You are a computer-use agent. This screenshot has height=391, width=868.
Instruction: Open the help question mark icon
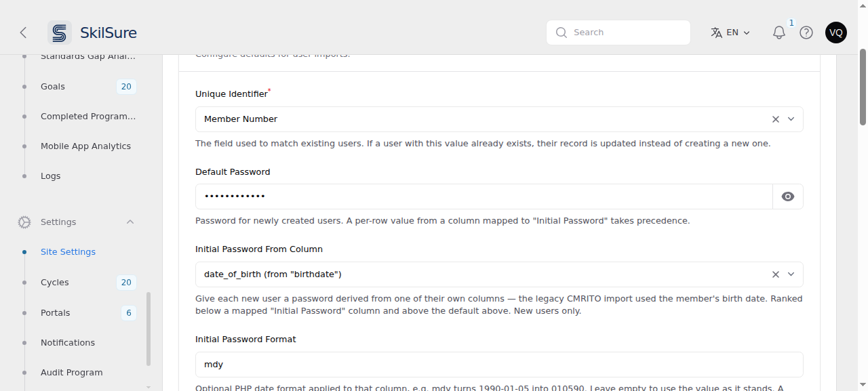[x=806, y=33]
